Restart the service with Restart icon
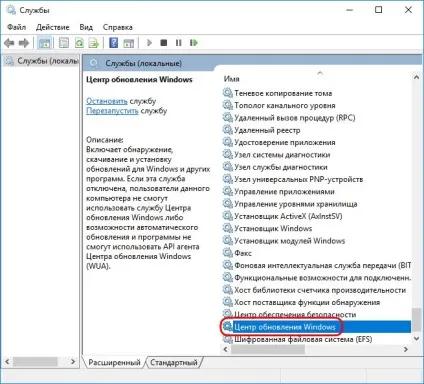Image resolution: width=424 pixels, height=384 pixels. 194,43
